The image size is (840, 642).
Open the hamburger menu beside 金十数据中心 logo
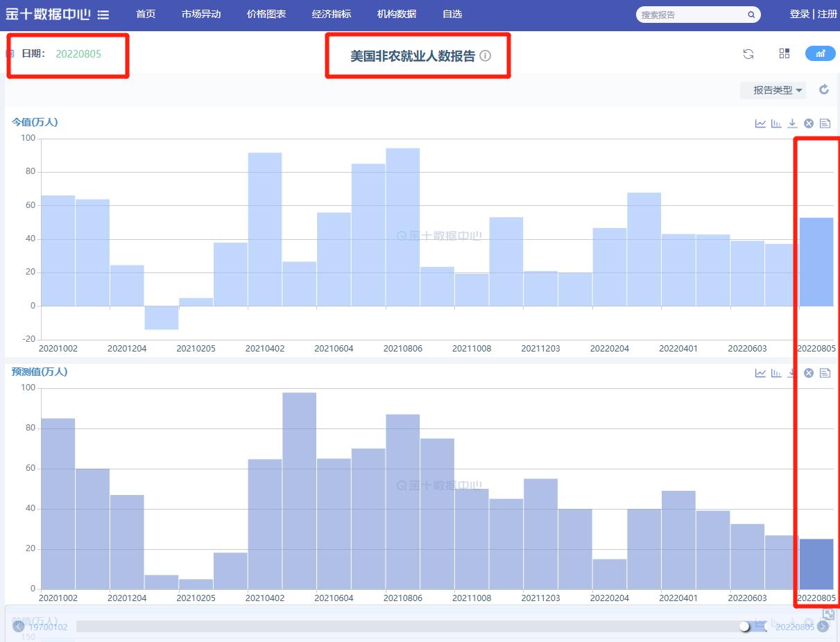(103, 15)
